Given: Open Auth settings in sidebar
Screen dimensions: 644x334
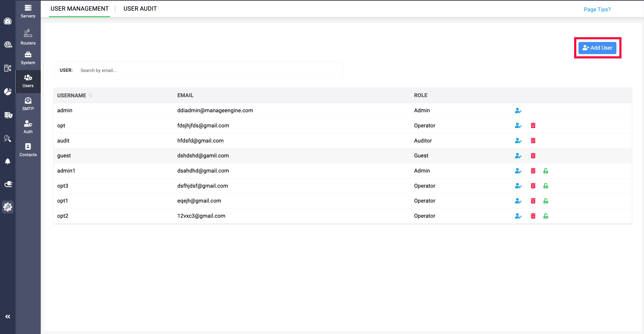Looking at the screenshot, I should pyautogui.click(x=28, y=127).
